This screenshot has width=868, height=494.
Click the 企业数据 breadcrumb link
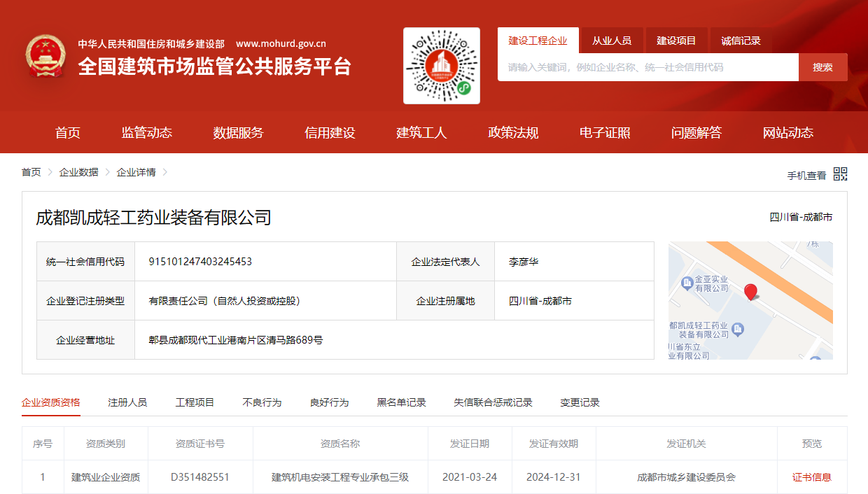[78, 172]
